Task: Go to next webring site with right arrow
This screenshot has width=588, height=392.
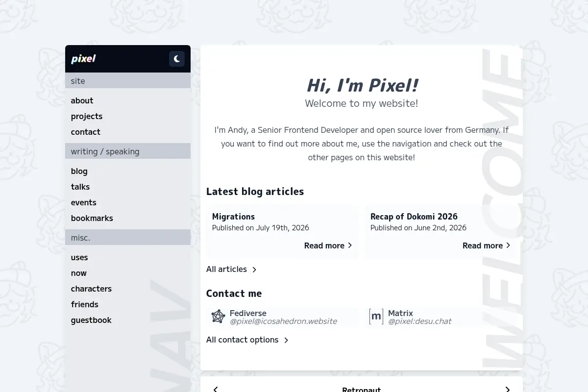Action: coord(508,390)
